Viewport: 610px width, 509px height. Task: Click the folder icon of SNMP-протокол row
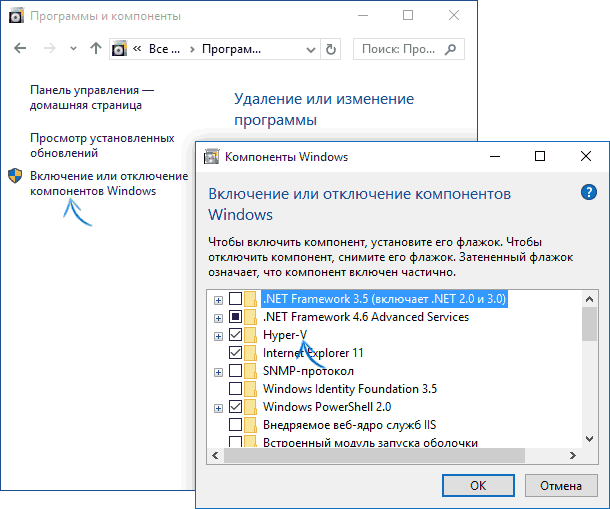pyautogui.click(x=251, y=371)
